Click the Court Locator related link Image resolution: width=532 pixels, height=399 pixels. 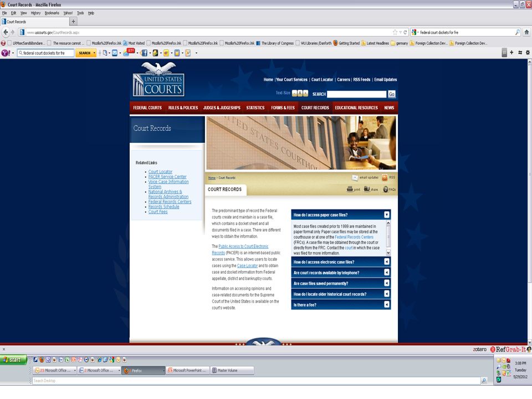pyautogui.click(x=160, y=172)
